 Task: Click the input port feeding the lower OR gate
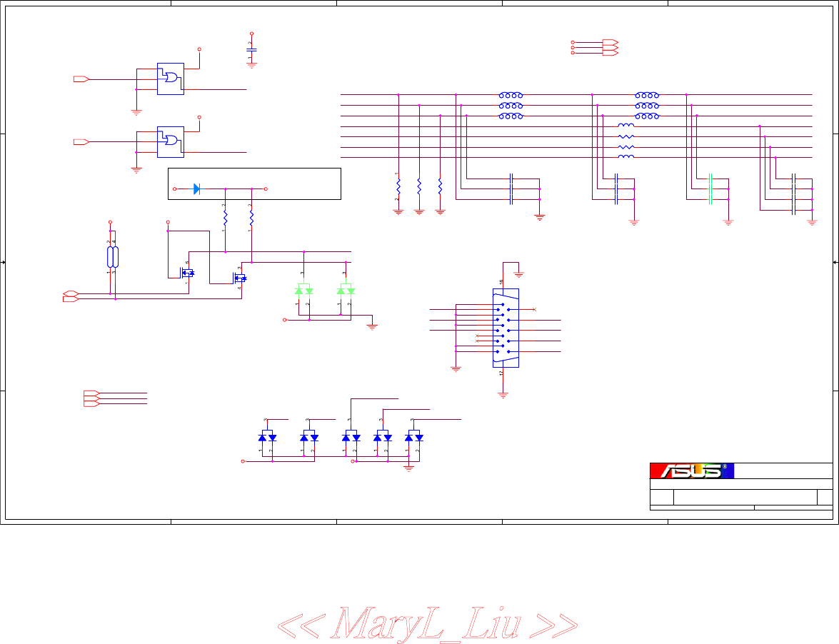81,142
